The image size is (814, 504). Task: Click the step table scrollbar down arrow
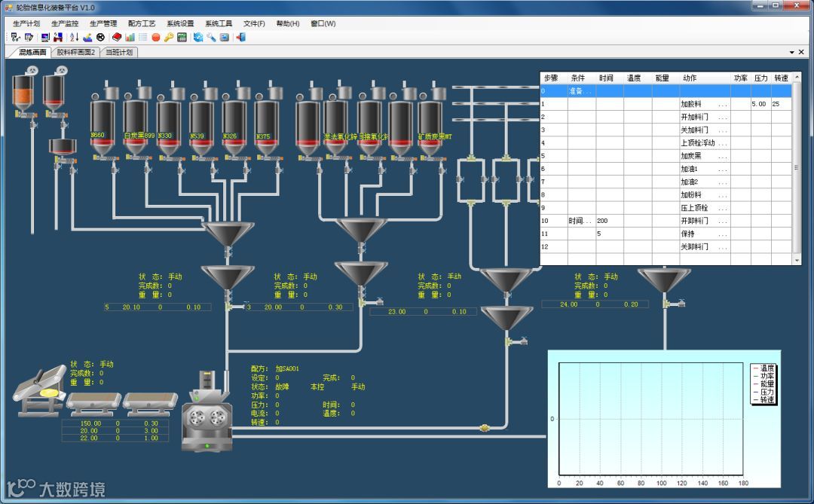point(797,260)
